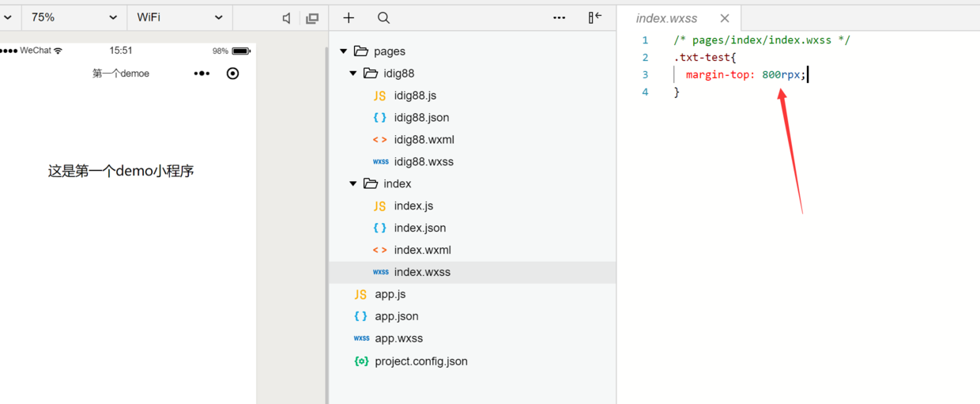Mute simulator sound with the speaker icon
Viewport: 980px width, 404px height.
[286, 18]
